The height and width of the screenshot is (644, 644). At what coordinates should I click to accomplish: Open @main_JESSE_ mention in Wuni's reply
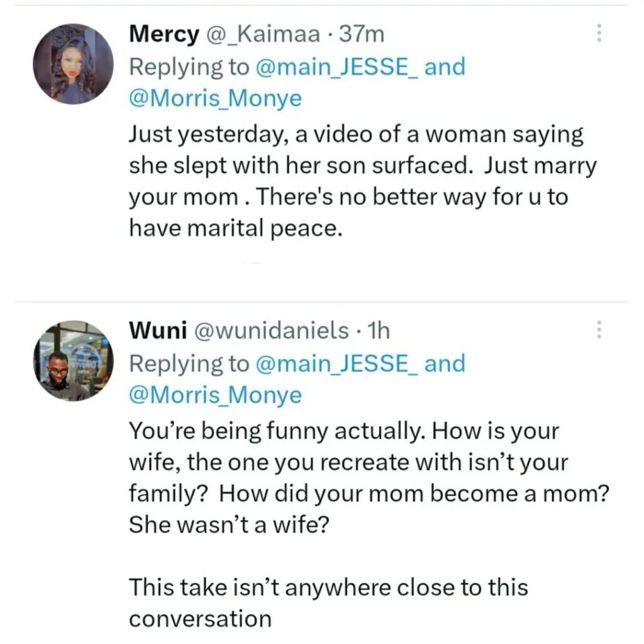(x=337, y=363)
